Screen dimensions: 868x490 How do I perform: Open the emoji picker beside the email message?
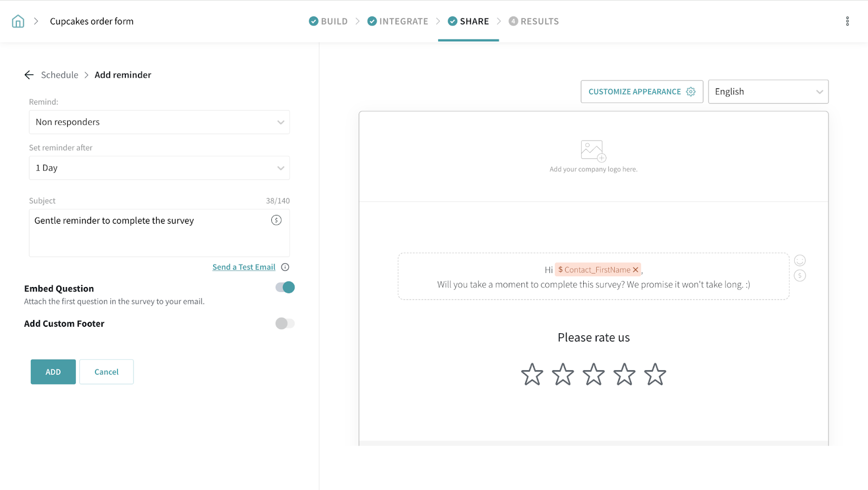[800, 260]
